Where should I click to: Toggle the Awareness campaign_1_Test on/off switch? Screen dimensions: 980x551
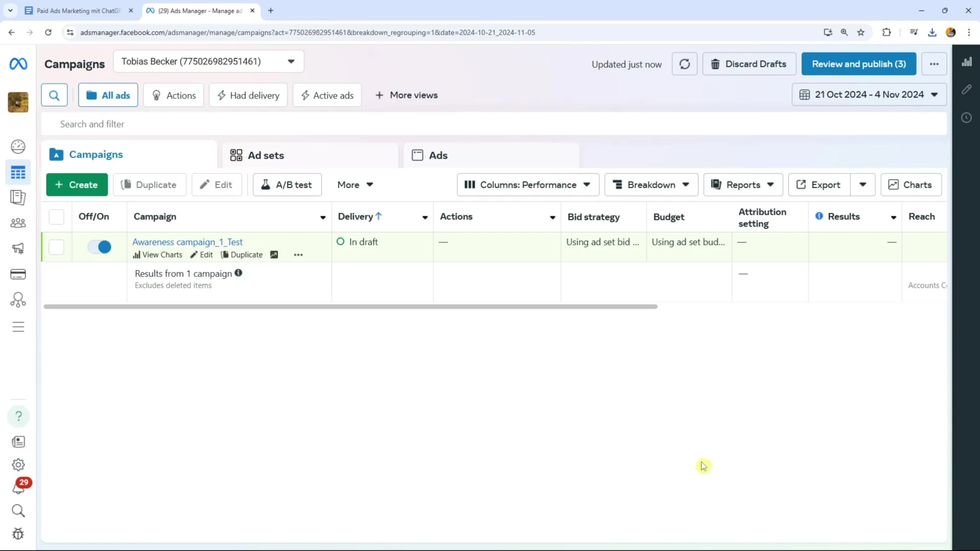pyautogui.click(x=100, y=247)
